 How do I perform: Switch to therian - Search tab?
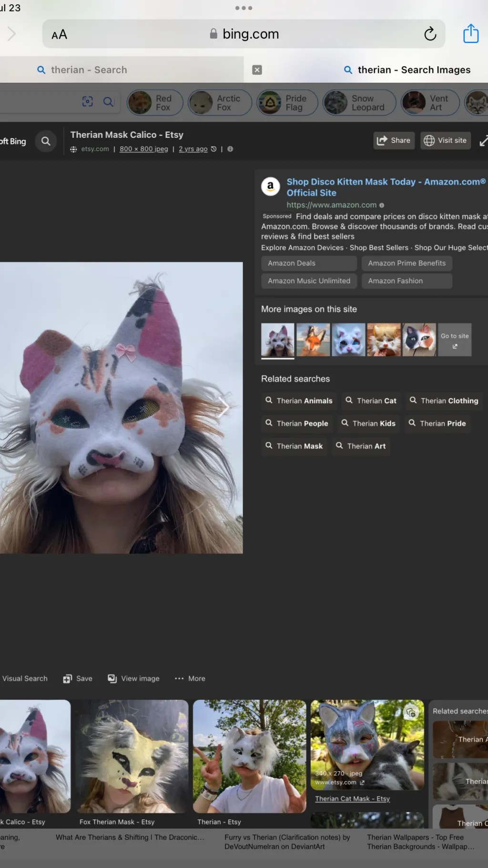89,70
